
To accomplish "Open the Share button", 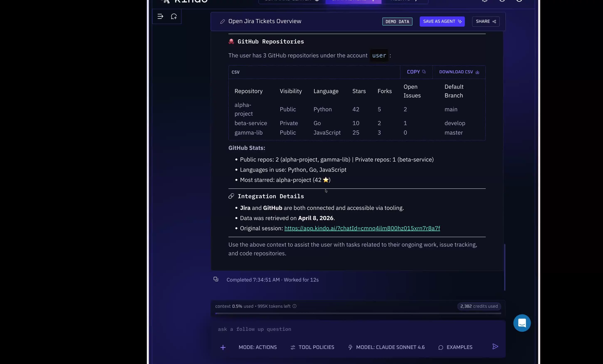I will click(486, 22).
